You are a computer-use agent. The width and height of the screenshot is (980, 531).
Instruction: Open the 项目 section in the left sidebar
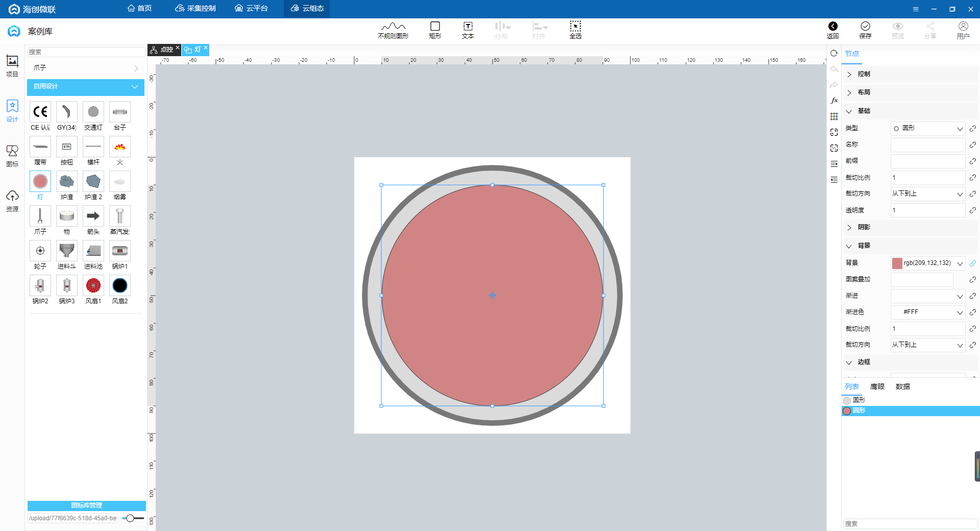pos(12,66)
